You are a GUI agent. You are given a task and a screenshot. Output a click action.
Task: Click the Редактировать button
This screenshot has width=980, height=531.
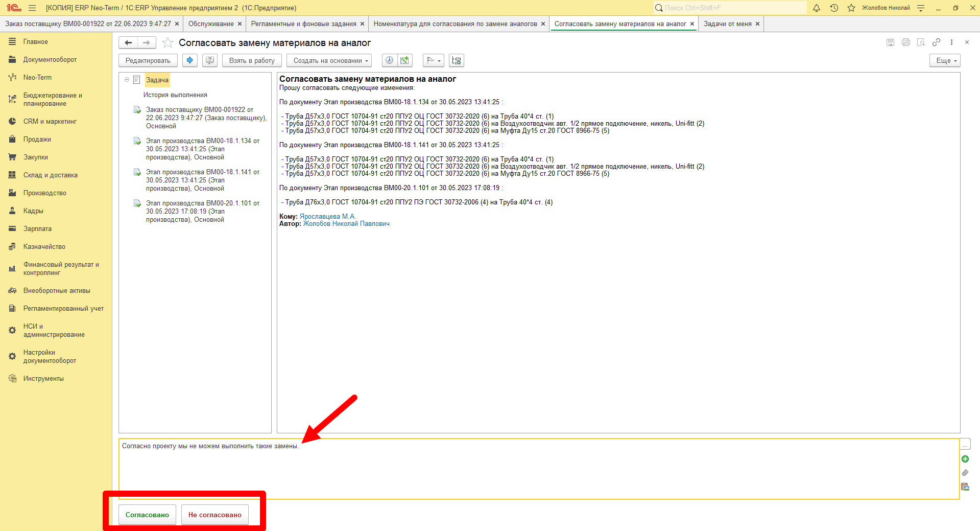[148, 60]
